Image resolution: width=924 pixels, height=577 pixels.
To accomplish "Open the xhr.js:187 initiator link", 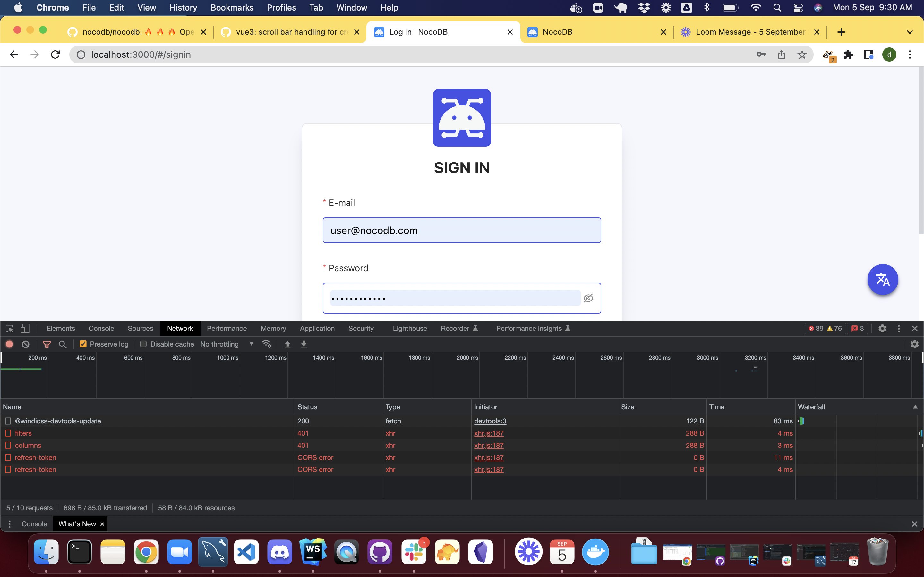I will tap(488, 433).
